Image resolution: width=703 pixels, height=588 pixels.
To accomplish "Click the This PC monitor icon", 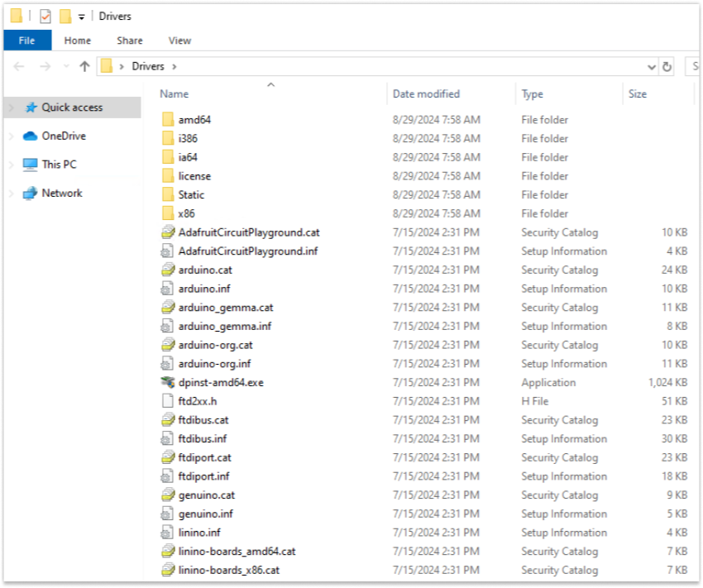I will pyautogui.click(x=30, y=165).
